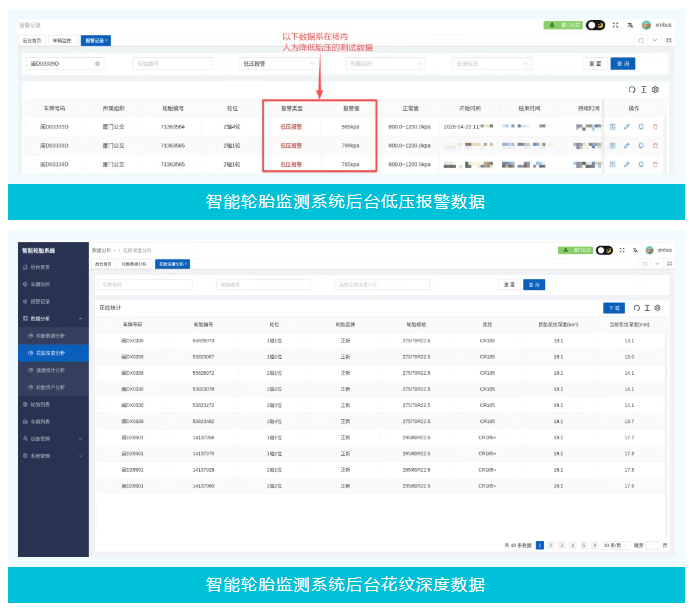Refresh the alarm records table with the circular arrow
Image resolution: width=691 pixels, height=613 pixels.
tap(632, 89)
